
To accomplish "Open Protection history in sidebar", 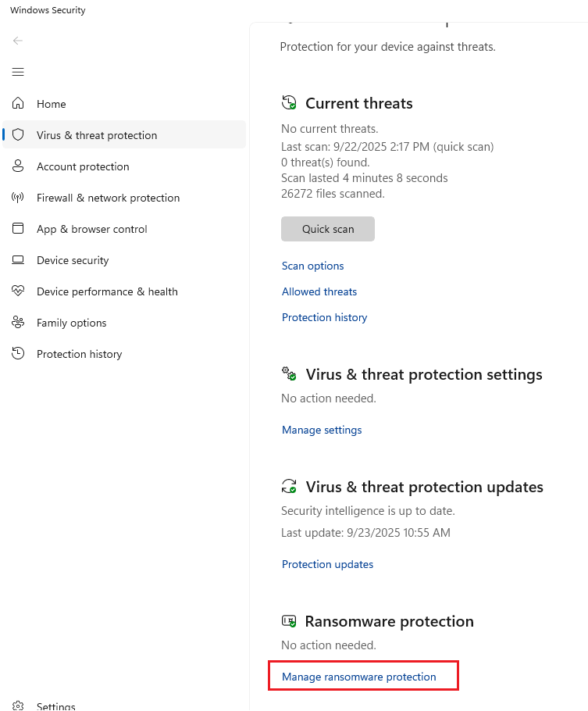I will pyautogui.click(x=124, y=354).
